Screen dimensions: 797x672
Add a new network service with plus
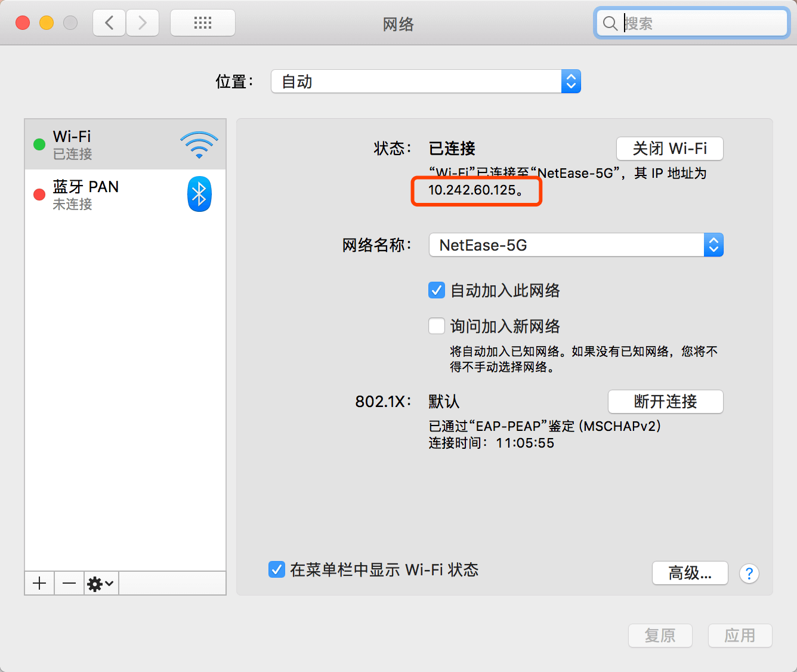point(39,583)
